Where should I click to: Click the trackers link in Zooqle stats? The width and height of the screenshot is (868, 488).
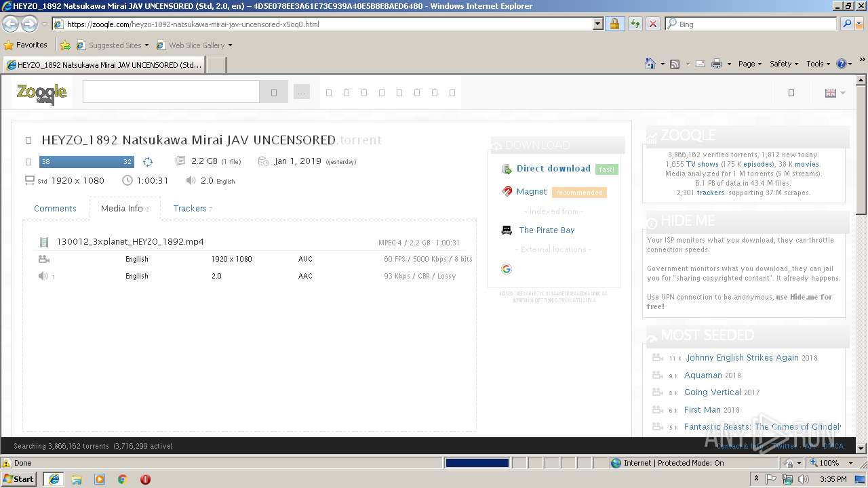(711, 192)
